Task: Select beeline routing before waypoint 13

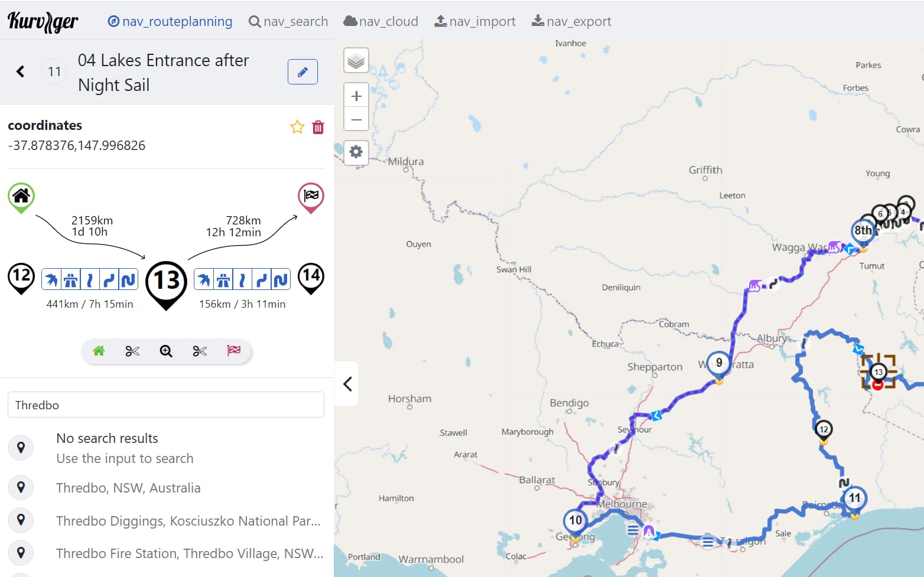Action: click(51, 279)
